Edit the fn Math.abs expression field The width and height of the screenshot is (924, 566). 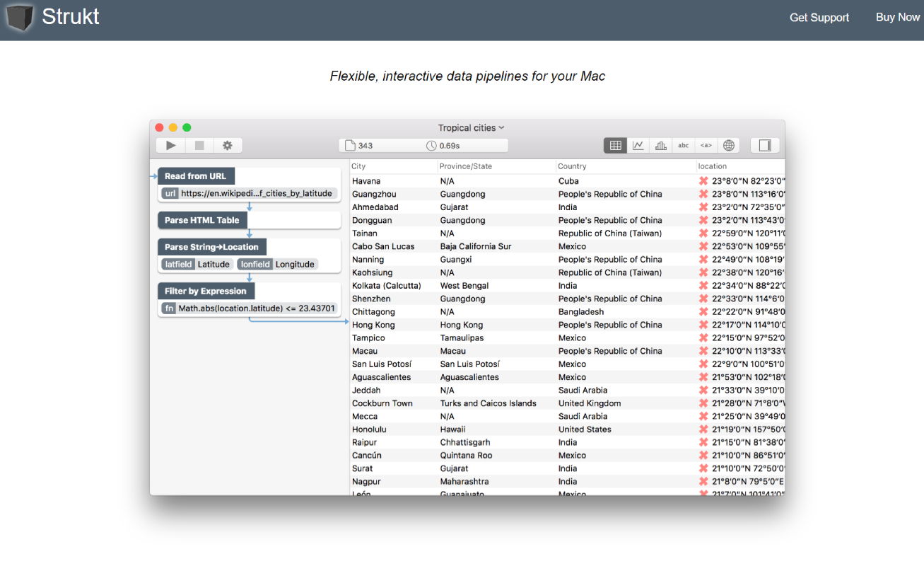(x=250, y=308)
